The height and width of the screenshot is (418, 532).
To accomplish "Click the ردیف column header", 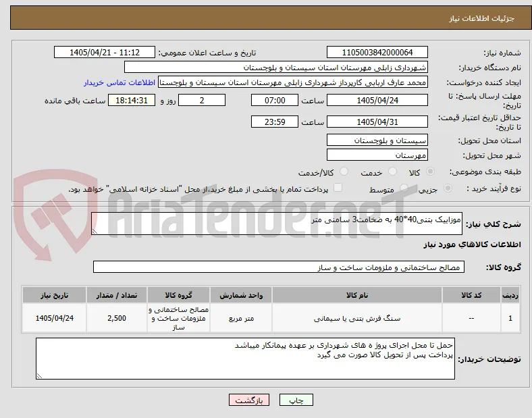I will click(510, 295).
